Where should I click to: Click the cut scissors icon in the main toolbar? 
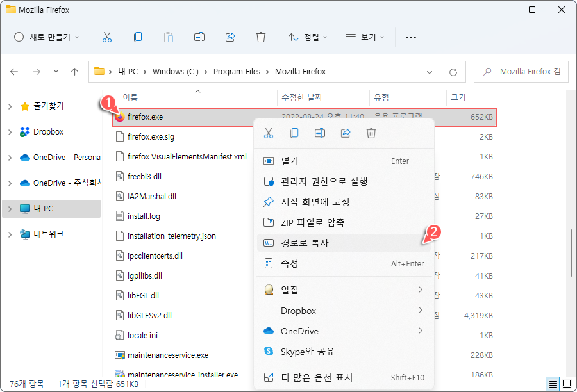107,37
